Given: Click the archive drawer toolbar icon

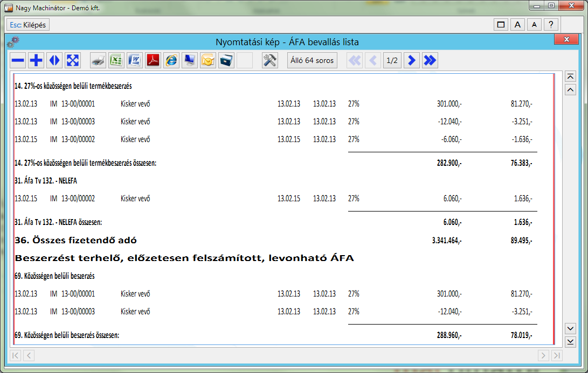Looking at the screenshot, I should [226, 60].
